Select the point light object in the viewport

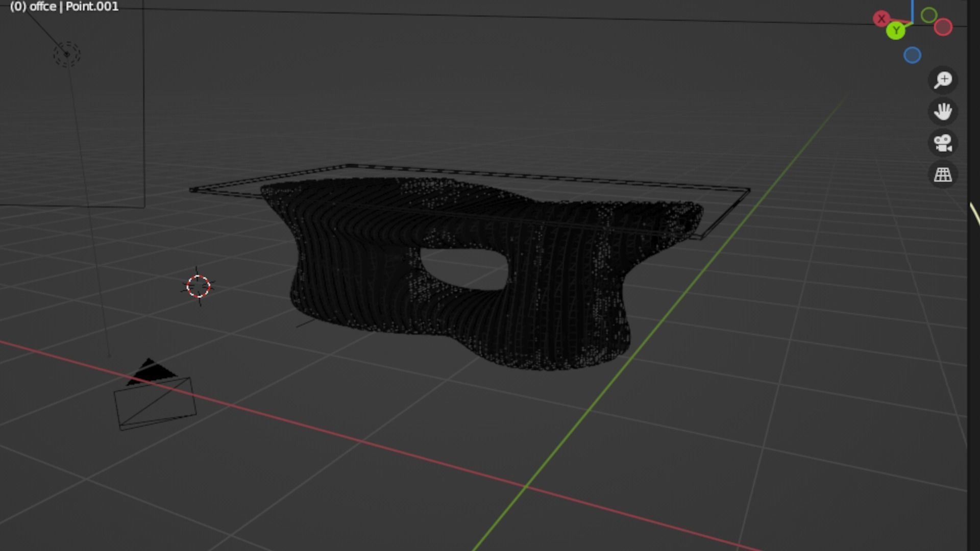click(x=67, y=54)
